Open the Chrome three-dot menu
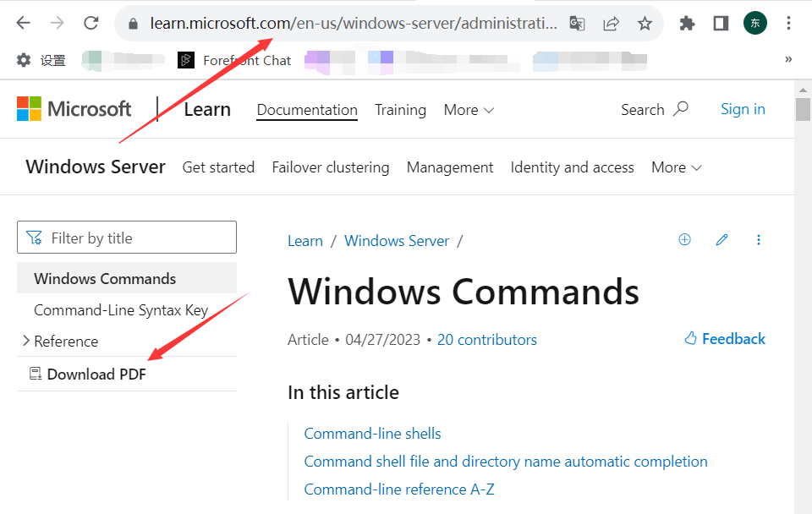 pyautogui.click(x=788, y=24)
